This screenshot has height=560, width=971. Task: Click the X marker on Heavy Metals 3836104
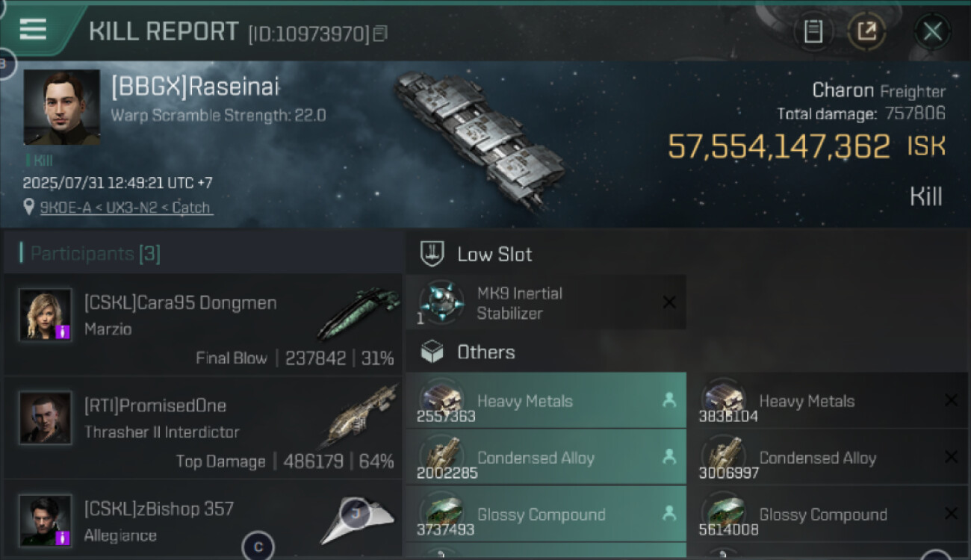click(951, 401)
